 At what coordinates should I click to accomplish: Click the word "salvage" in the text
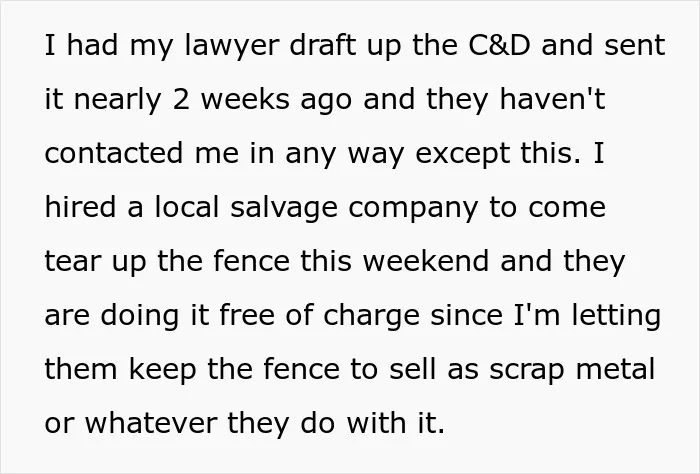point(283,208)
